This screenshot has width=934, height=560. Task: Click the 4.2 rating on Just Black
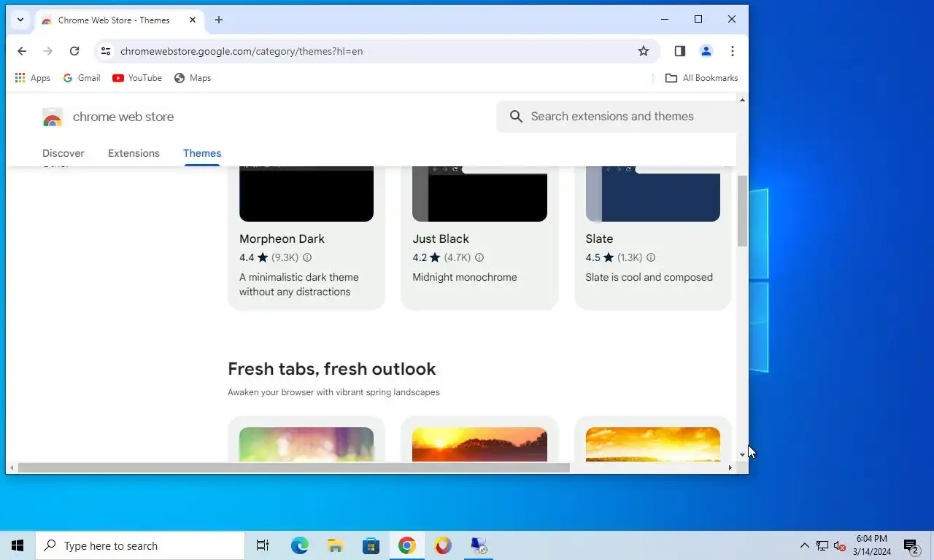pos(427,257)
